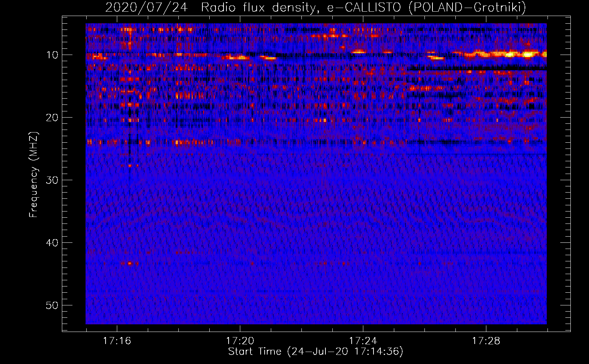Image resolution: width=589 pixels, height=364 pixels.
Task: Click the '50' frequency tick label
Action: pyautogui.click(x=52, y=305)
